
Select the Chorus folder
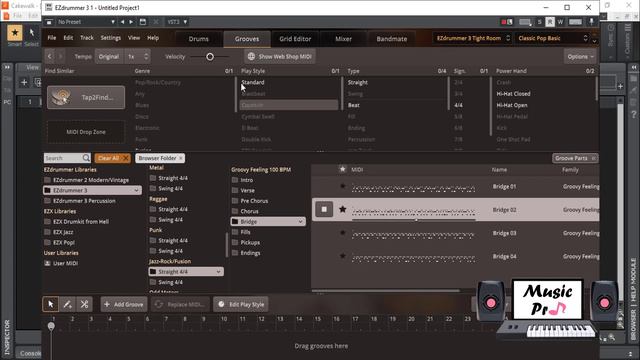(x=249, y=211)
